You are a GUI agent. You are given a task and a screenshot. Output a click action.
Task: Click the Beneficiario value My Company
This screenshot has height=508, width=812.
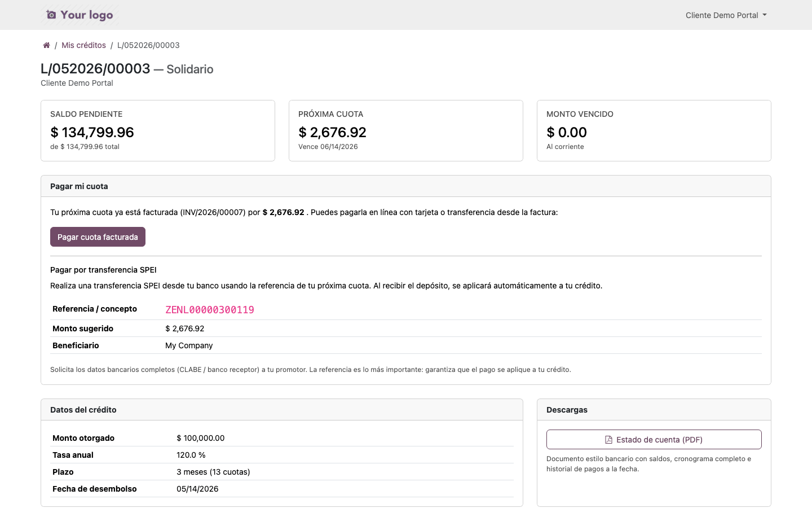pos(189,345)
